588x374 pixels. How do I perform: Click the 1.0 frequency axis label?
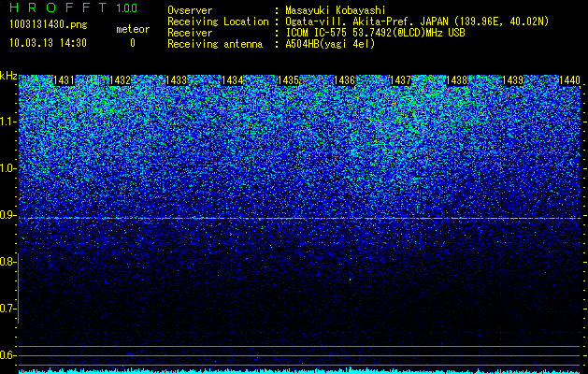[x=8, y=168]
